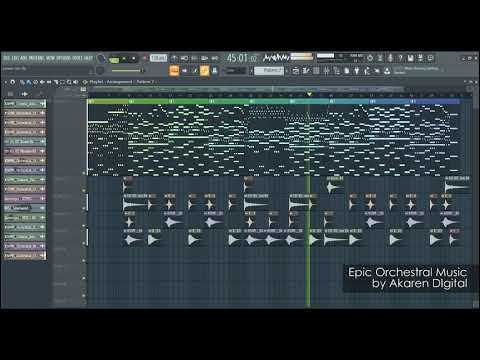Open the ADD menu

pyautogui.click(x=24, y=58)
